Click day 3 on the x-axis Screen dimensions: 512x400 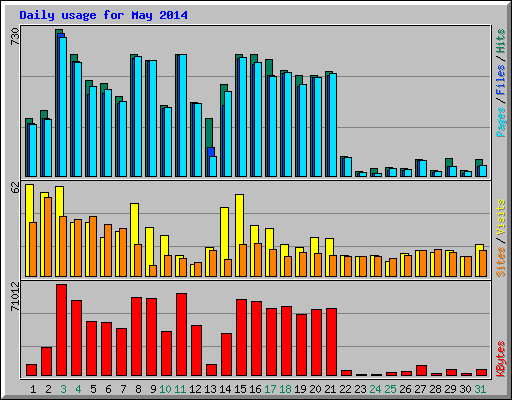63,389
